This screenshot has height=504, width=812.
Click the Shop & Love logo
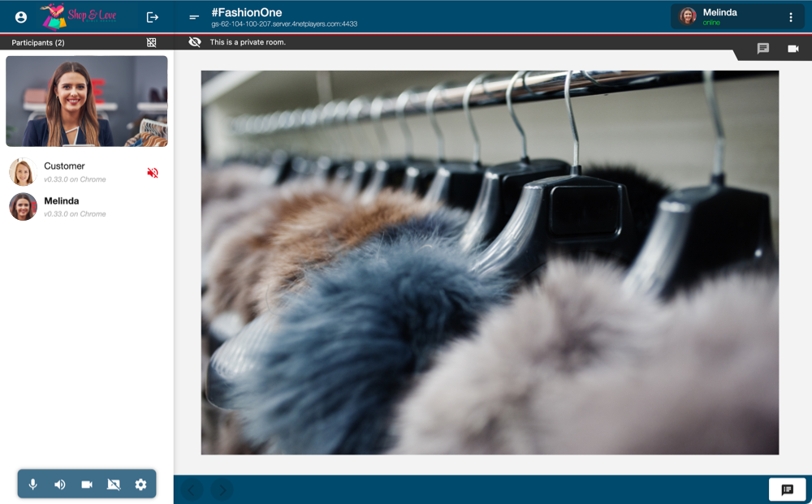[79, 16]
